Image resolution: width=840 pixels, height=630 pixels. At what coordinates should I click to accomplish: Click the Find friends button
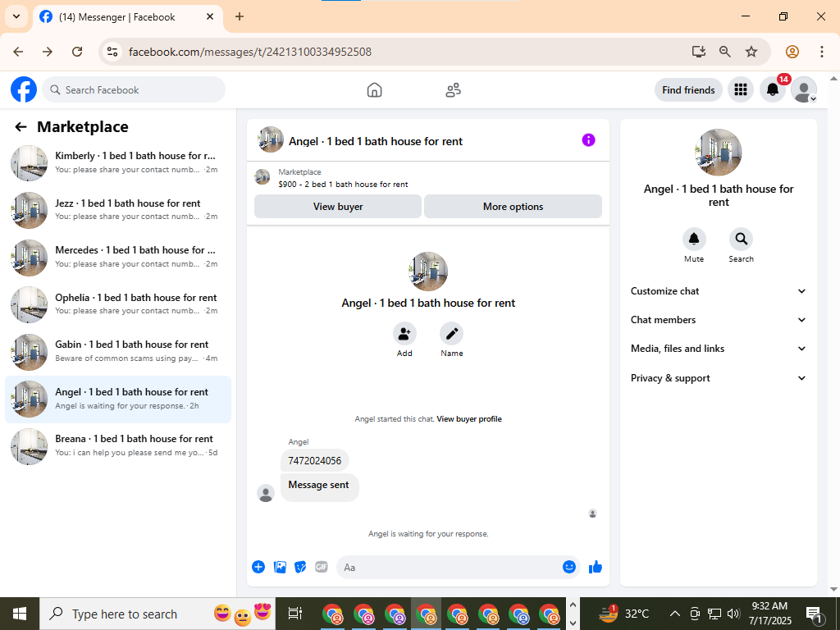coord(688,90)
